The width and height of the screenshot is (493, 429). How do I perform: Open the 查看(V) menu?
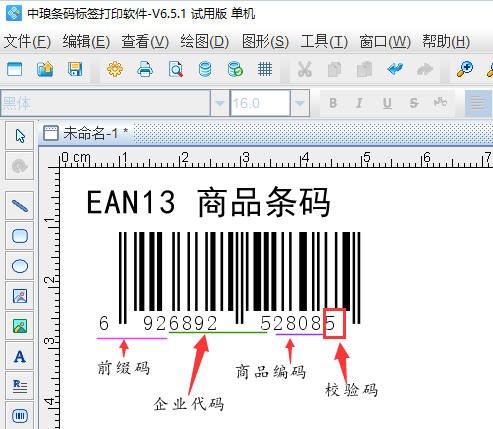coord(145,42)
